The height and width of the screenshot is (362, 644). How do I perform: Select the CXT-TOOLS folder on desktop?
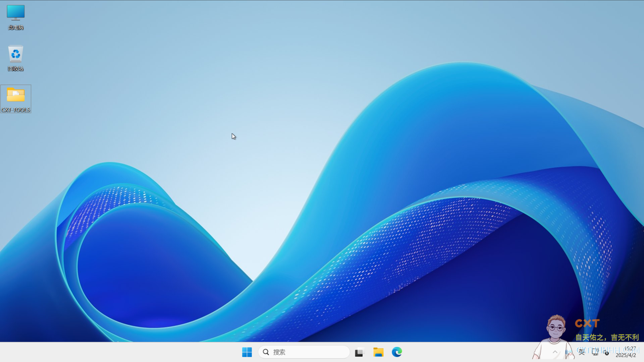coord(16,99)
